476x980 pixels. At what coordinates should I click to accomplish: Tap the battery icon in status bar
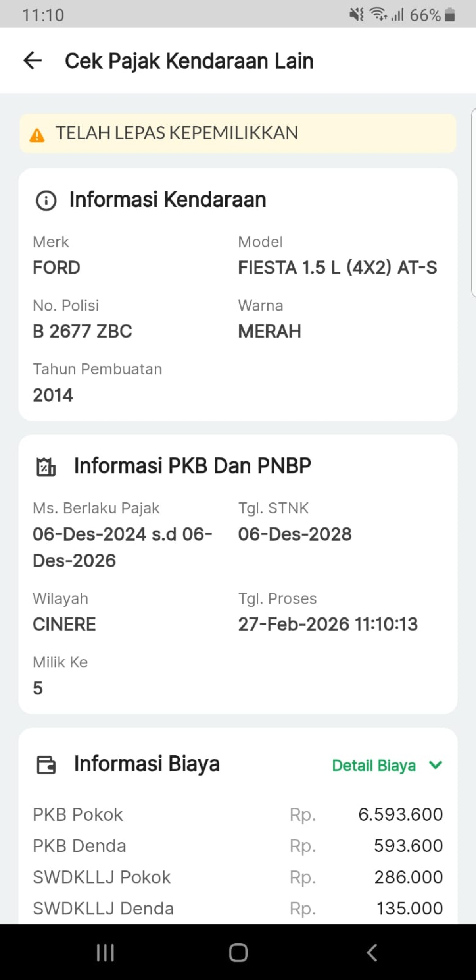pos(450,15)
